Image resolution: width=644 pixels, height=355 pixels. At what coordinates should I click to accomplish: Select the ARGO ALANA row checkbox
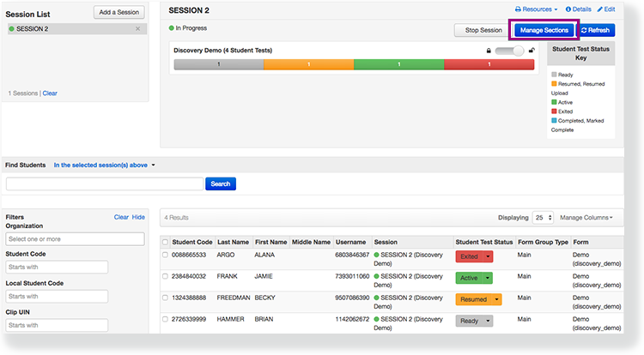(166, 256)
